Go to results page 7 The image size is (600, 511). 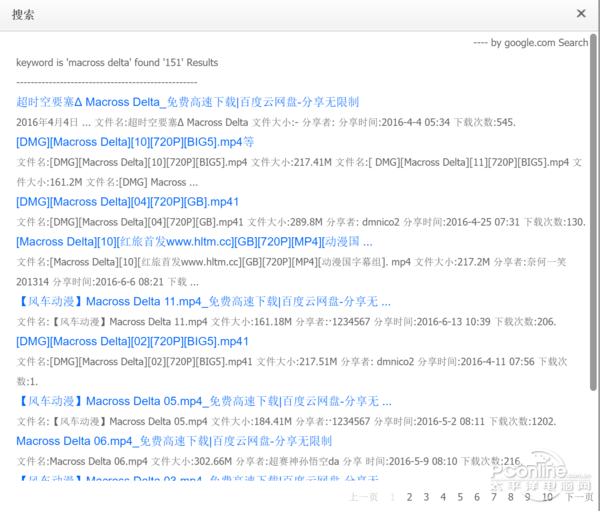[x=494, y=497]
